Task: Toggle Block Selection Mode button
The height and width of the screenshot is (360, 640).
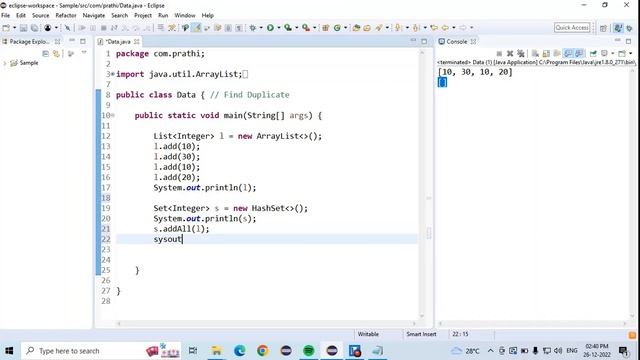Action: click(228, 28)
